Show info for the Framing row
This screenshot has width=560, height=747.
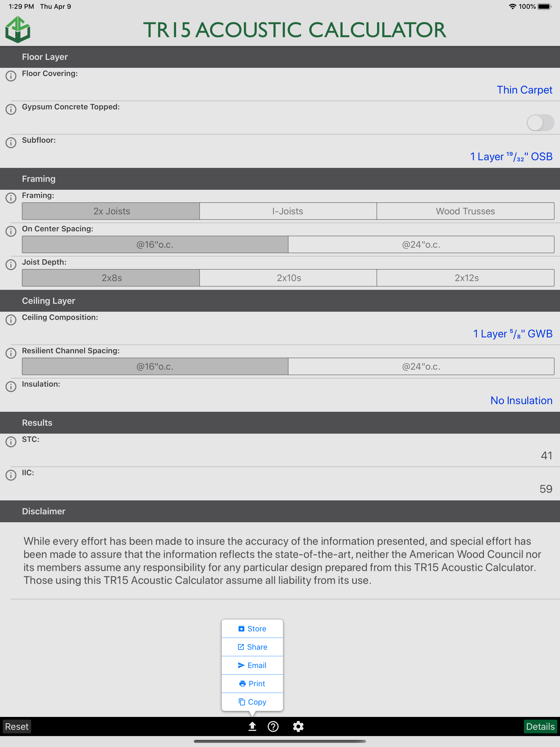[11, 198]
